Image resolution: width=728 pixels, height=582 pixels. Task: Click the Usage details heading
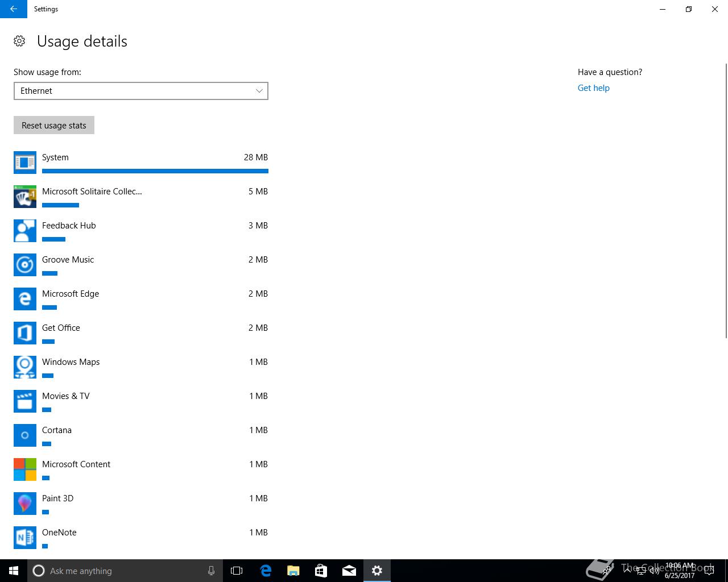click(82, 41)
